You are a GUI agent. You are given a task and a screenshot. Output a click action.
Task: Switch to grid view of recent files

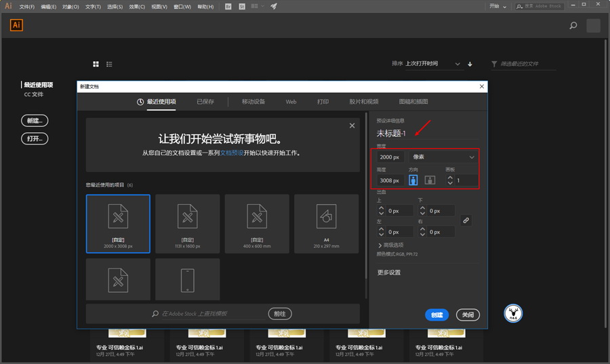click(96, 64)
